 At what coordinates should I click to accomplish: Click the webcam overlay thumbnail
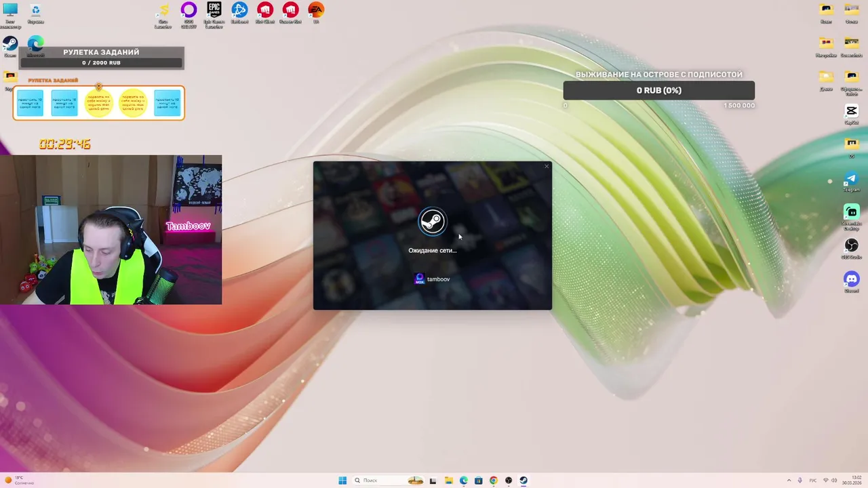[111, 230]
